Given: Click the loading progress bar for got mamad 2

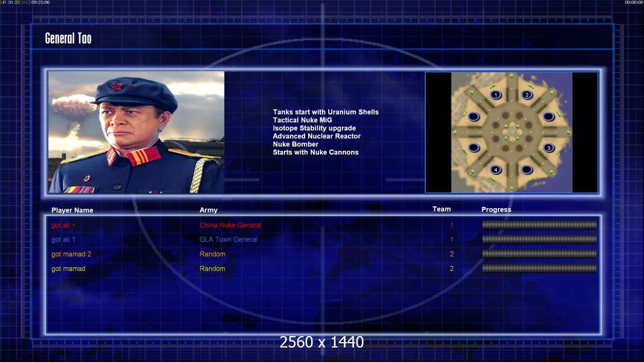Looking at the screenshot, I should pyautogui.click(x=539, y=254).
